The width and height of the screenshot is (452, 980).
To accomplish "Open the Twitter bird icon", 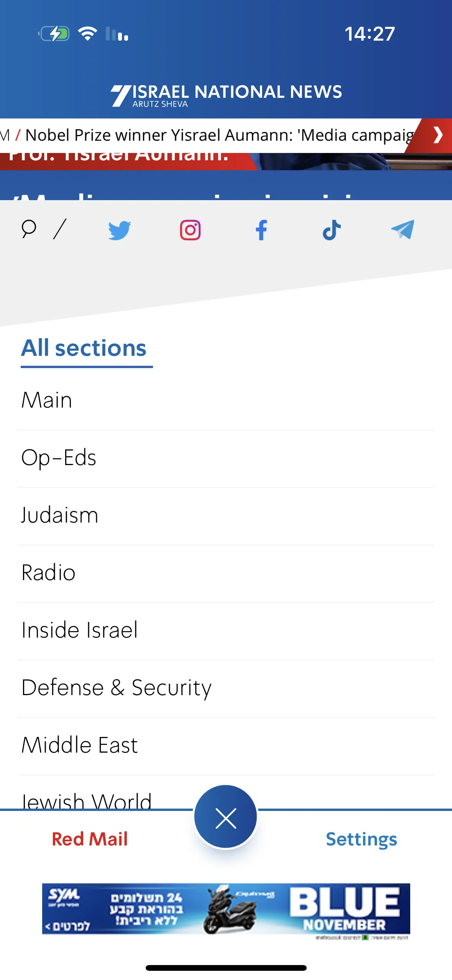I will tap(119, 230).
